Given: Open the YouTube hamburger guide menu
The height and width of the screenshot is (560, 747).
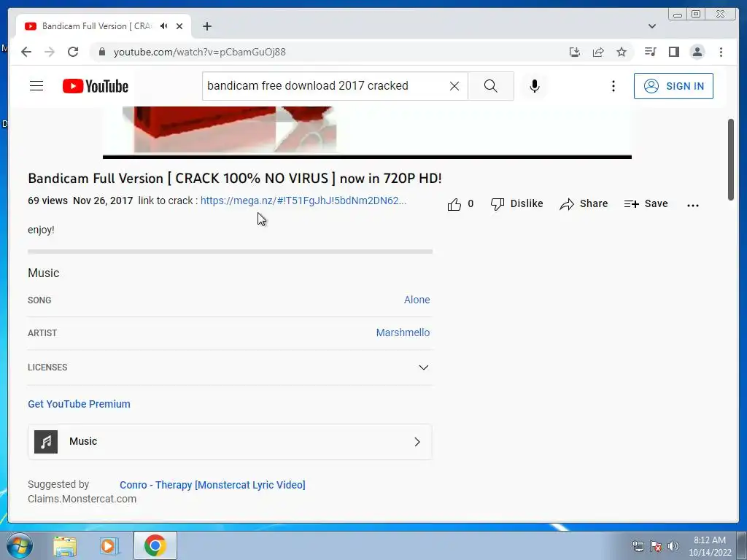Looking at the screenshot, I should coord(36,86).
